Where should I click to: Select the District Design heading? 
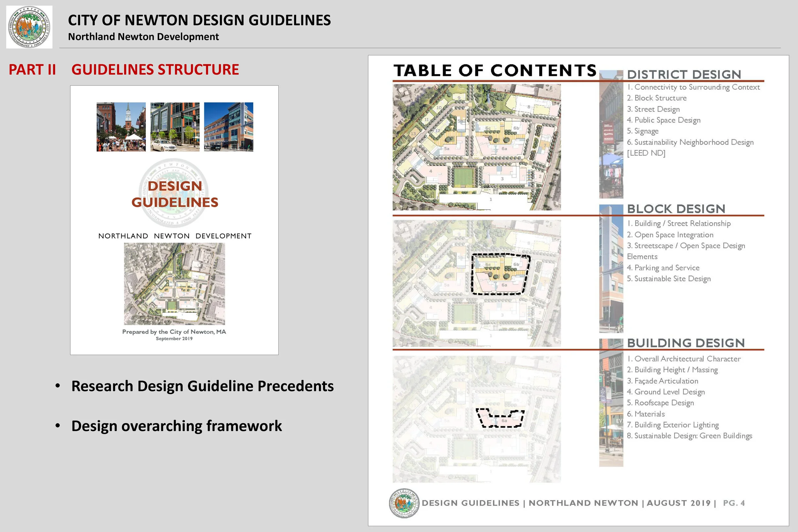click(684, 75)
